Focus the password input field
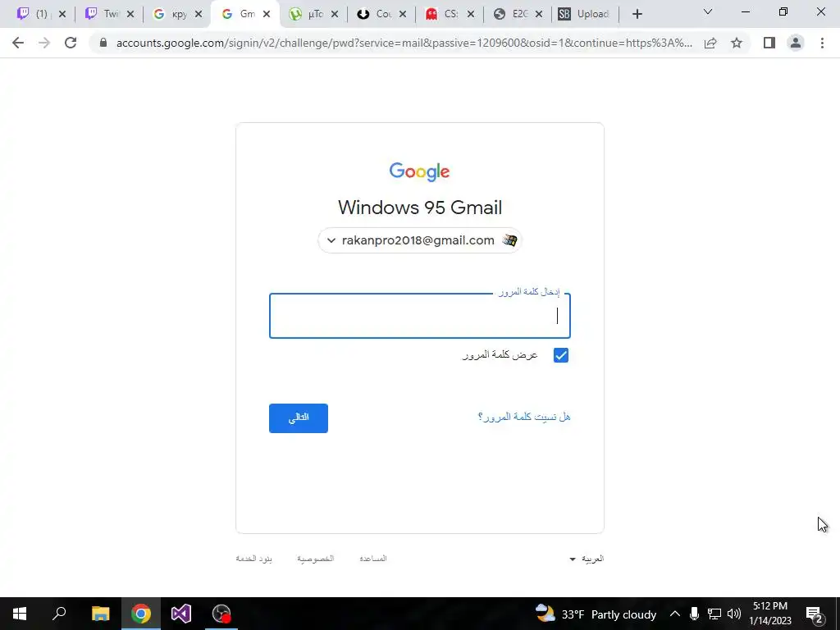The width and height of the screenshot is (840, 630). [x=419, y=316]
